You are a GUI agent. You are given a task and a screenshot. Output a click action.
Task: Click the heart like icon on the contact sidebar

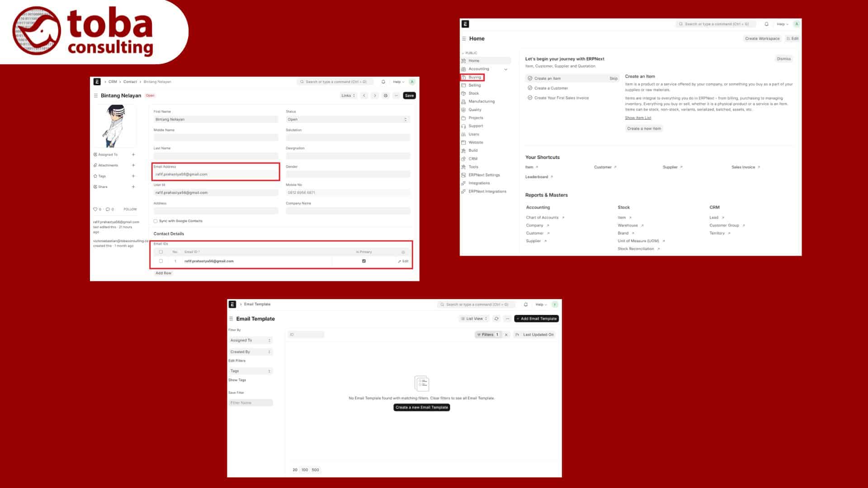95,209
